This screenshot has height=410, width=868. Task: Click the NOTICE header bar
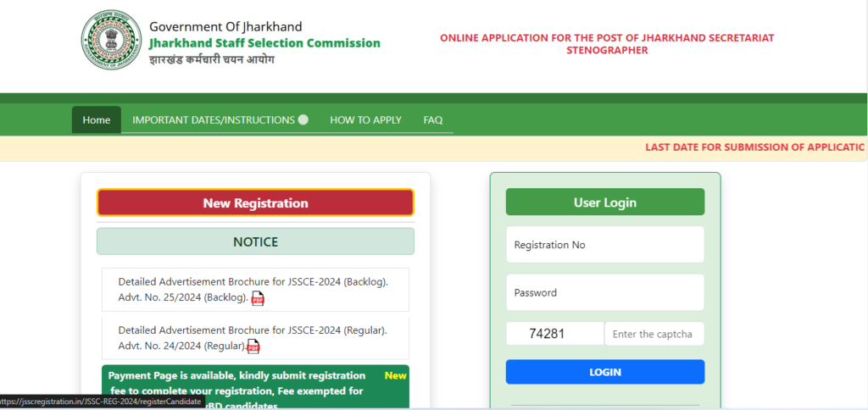pos(255,241)
